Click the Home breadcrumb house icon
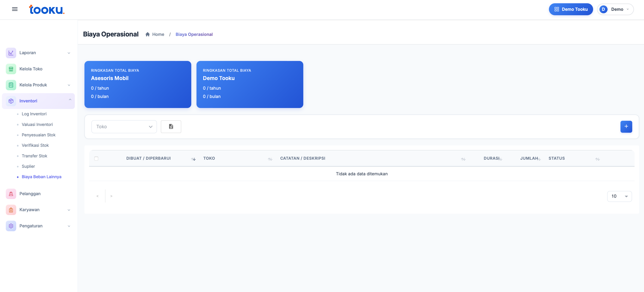 [x=148, y=35]
